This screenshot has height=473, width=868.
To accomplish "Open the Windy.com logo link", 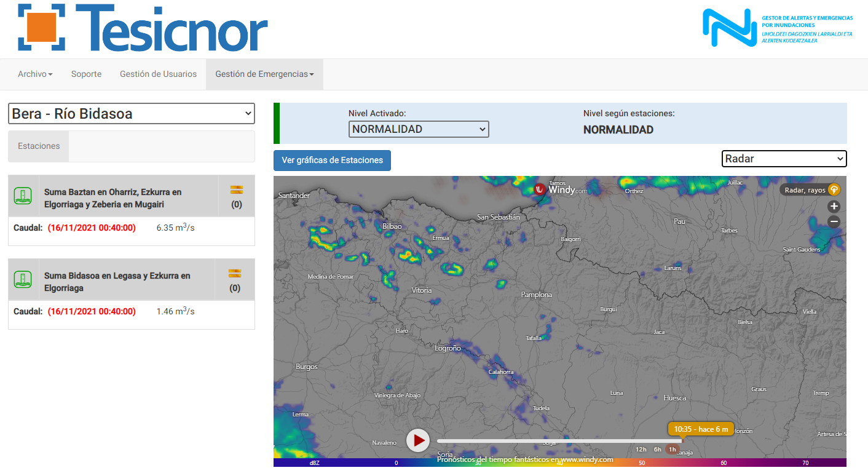I will [x=560, y=189].
